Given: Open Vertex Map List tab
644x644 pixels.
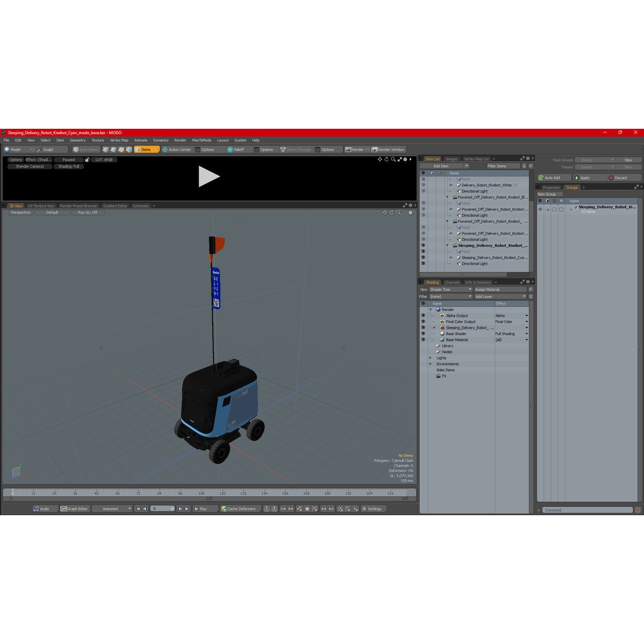Looking at the screenshot, I should pyautogui.click(x=476, y=159).
